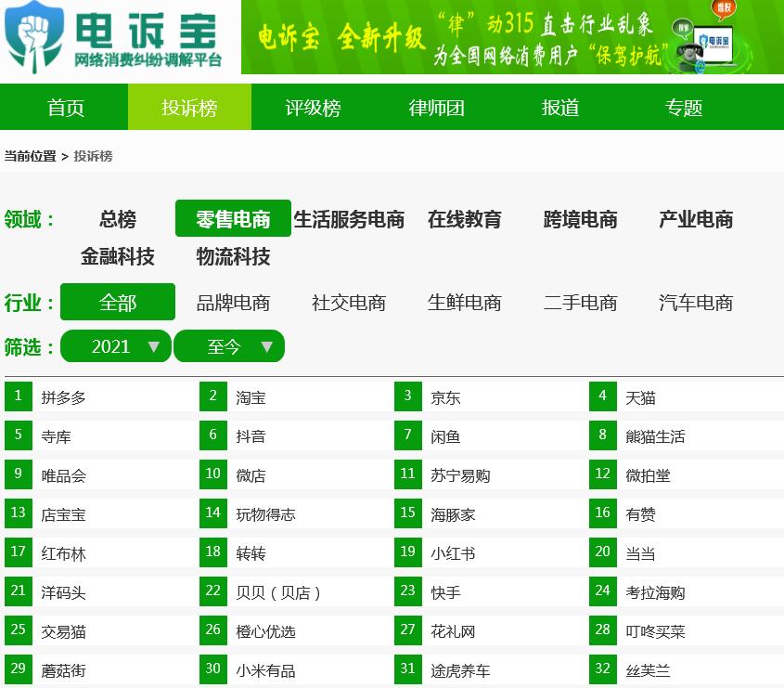Select the 全部 industry filter
This screenshot has height=688, width=784.
click(117, 302)
